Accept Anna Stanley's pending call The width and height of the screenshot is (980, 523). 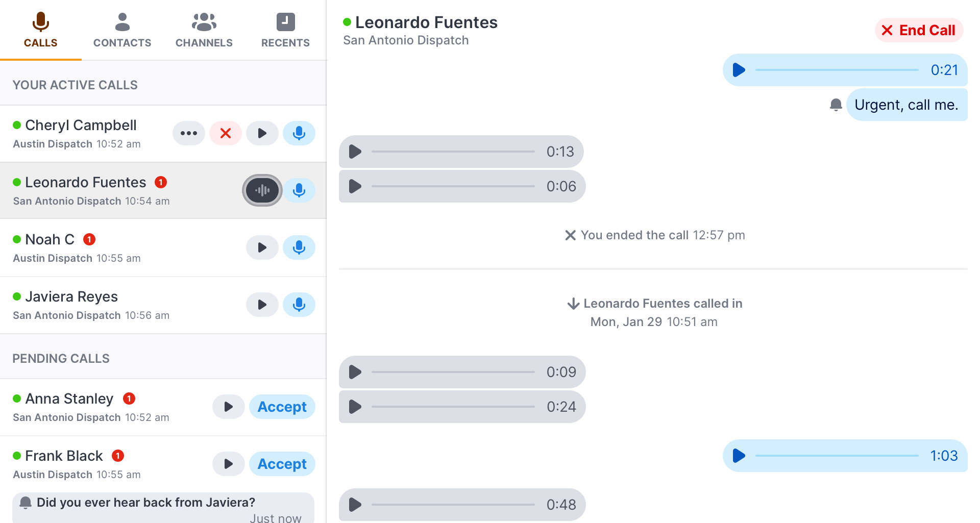pos(282,407)
